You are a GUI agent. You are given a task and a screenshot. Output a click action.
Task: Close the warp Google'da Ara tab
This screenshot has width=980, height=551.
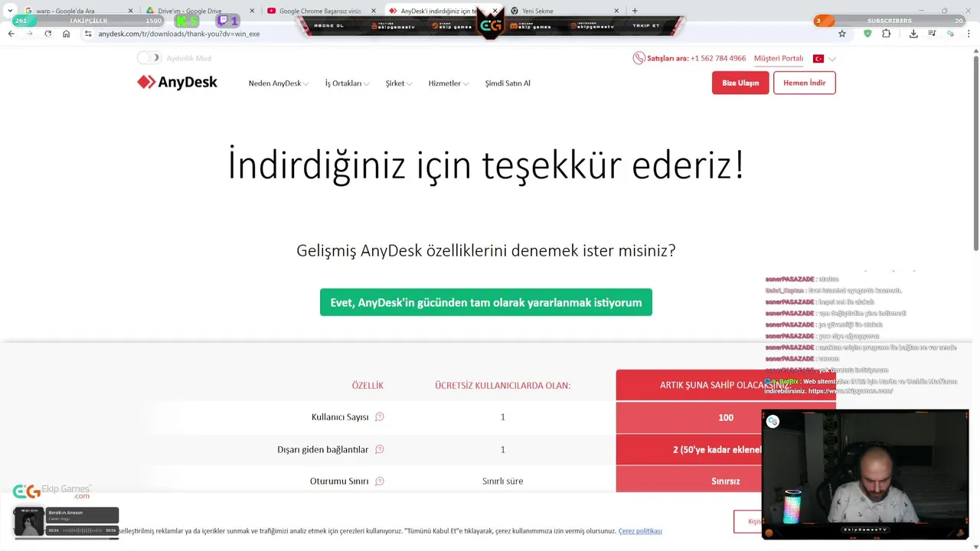coord(130,11)
